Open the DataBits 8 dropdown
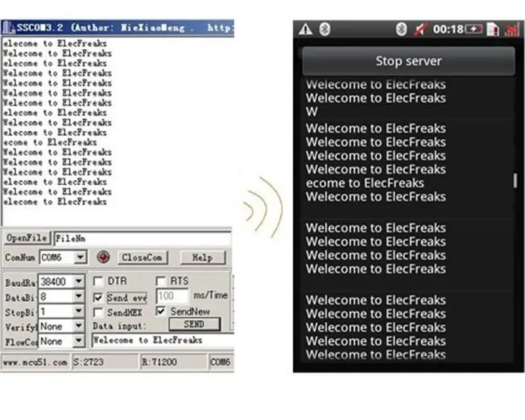Viewport: 525px width, 420px height. 79,297
